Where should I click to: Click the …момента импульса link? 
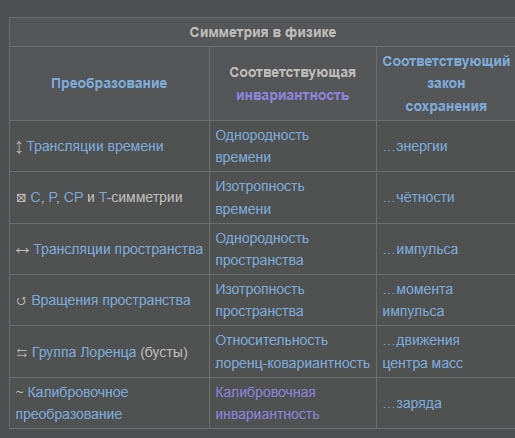[x=417, y=300]
